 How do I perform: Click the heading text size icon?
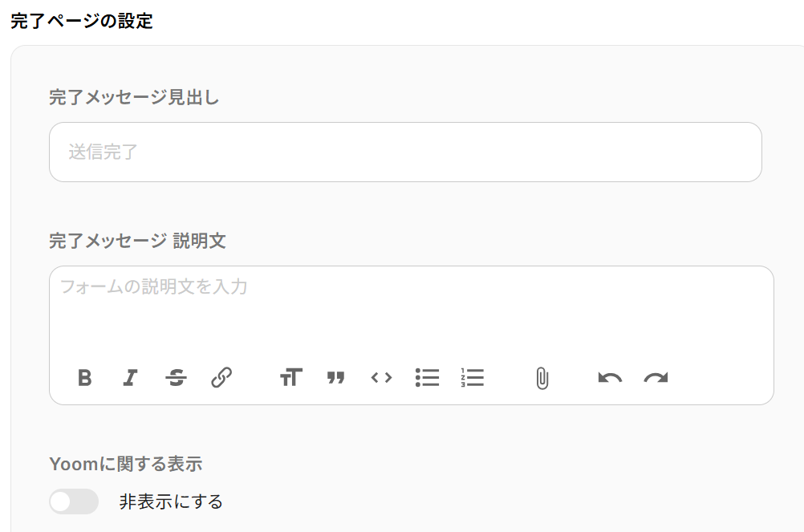[290, 378]
